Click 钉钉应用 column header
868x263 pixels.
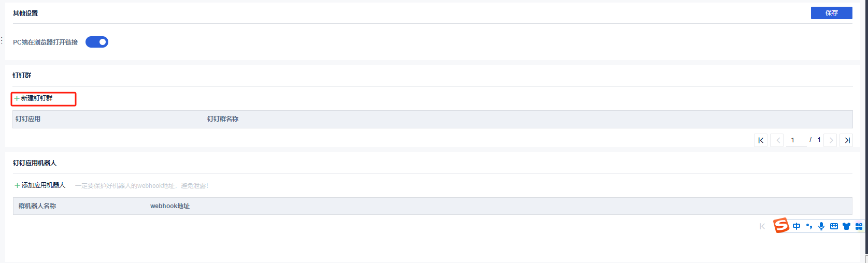(28, 119)
